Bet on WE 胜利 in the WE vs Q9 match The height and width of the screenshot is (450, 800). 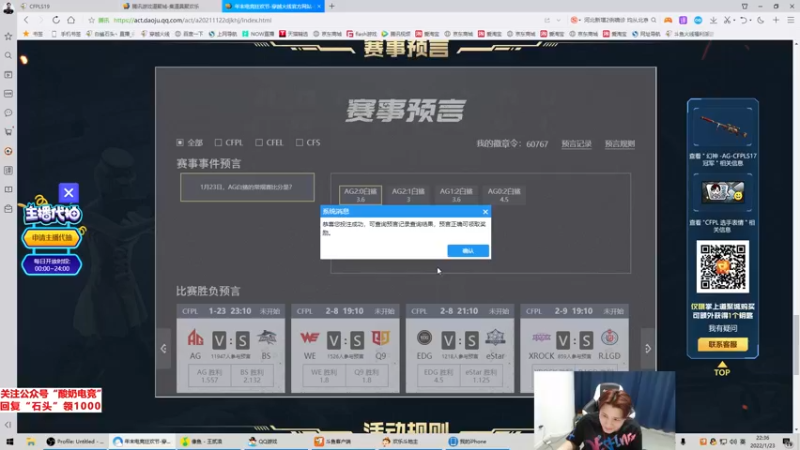coord(324,376)
